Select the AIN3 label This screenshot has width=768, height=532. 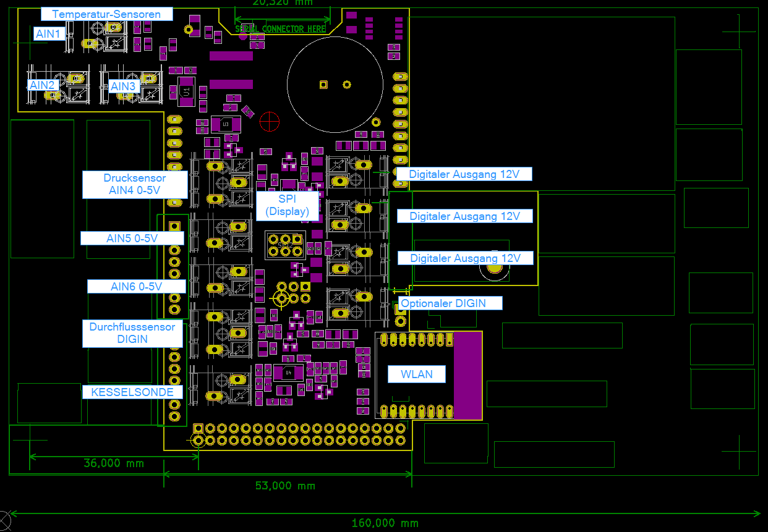coord(123,86)
